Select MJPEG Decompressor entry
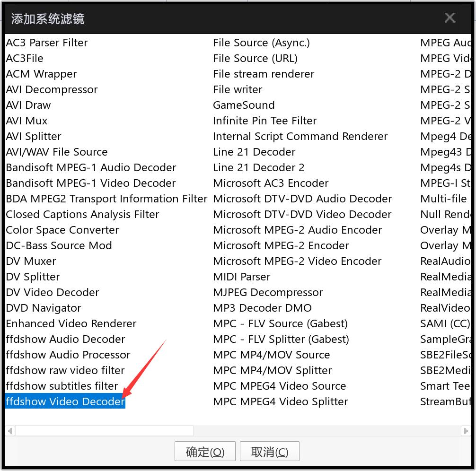Screen dimensions: 476x471 pos(268,292)
